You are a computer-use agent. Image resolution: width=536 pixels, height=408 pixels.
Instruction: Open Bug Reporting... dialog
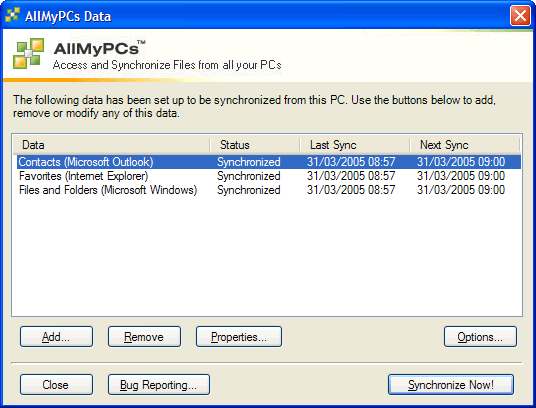click(159, 384)
